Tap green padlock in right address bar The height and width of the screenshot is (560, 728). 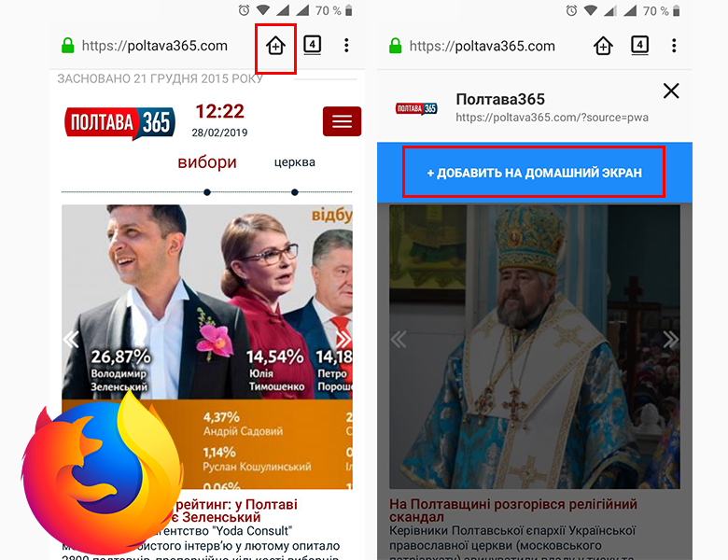tap(395, 46)
